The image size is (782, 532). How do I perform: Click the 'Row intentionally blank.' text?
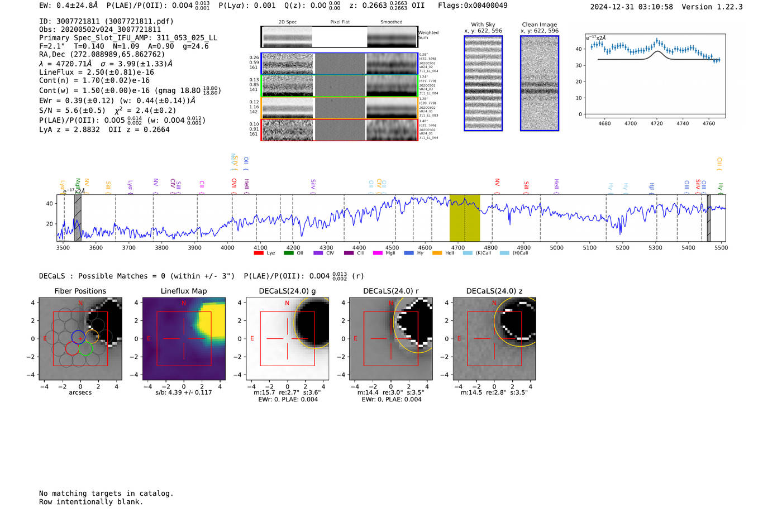[x=91, y=502]
